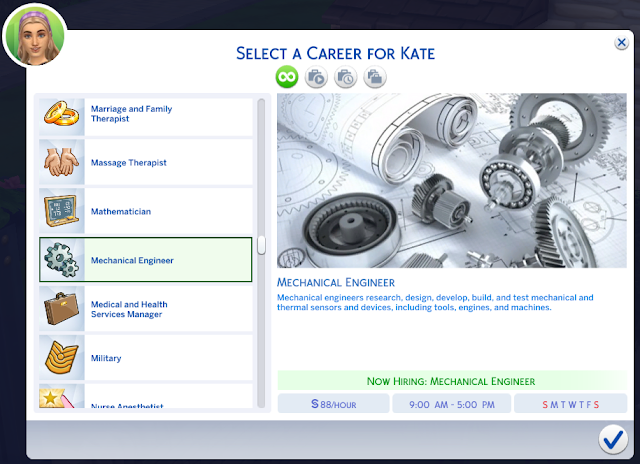Filter careers by part-time clock briefcase icon
The image size is (640, 464).
click(x=346, y=77)
